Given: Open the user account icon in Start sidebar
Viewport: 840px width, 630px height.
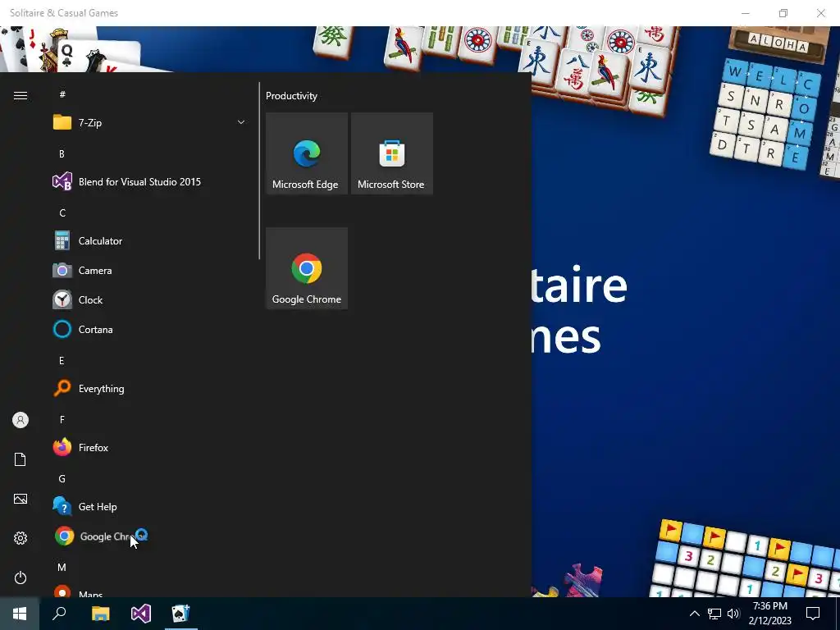Looking at the screenshot, I should (21, 420).
